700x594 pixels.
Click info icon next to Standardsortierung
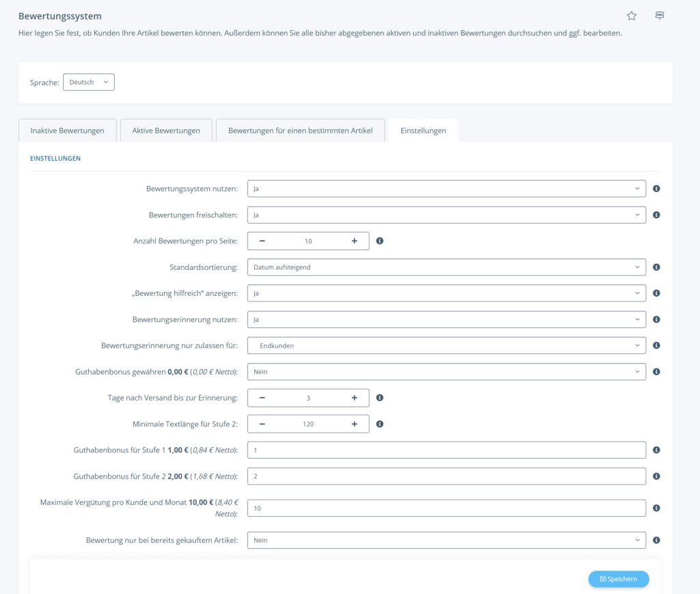click(656, 267)
